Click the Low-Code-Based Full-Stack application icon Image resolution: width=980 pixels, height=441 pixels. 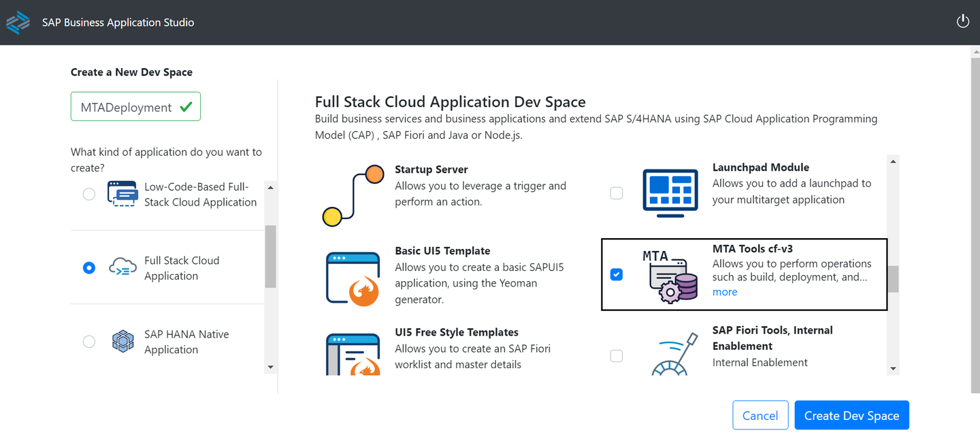pyautogui.click(x=122, y=194)
